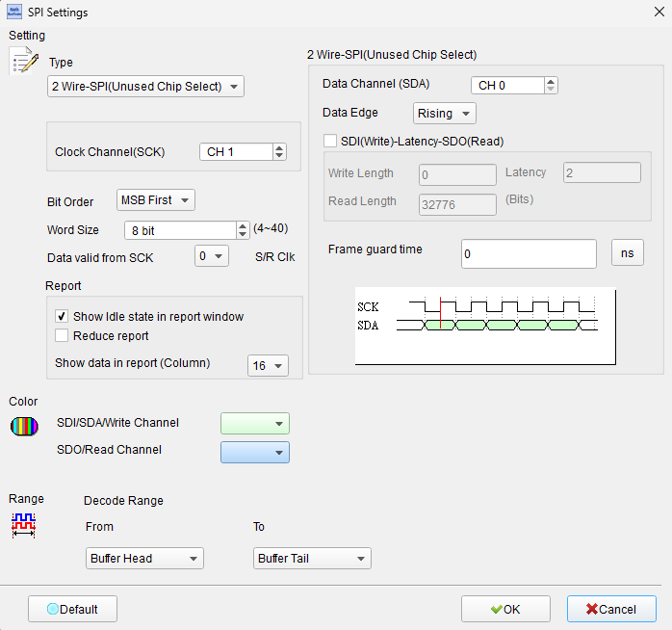The image size is (672, 630).
Task: Confirm settings with the OK button
Action: [505, 609]
